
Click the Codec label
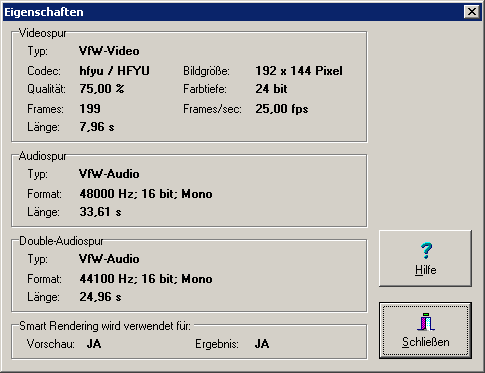pos(44,71)
